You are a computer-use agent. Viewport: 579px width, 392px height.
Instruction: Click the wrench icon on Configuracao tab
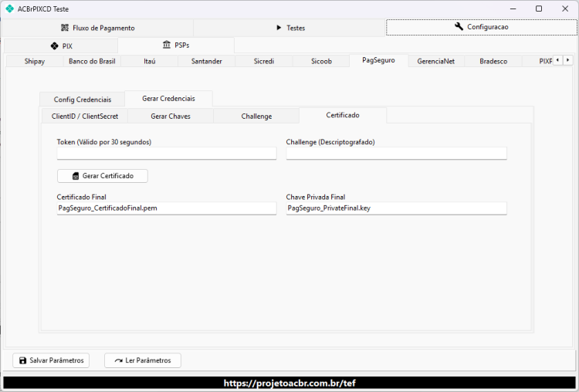click(459, 26)
